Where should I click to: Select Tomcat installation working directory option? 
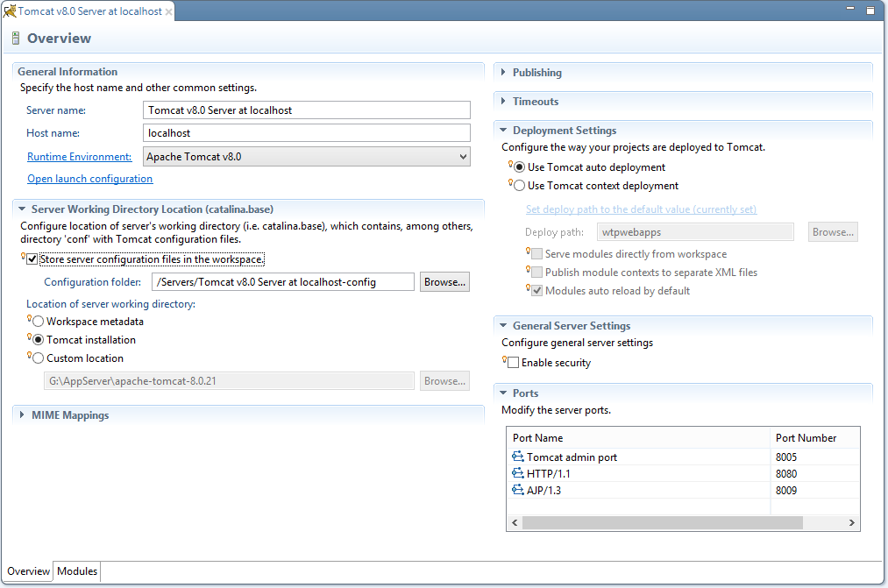click(x=38, y=340)
